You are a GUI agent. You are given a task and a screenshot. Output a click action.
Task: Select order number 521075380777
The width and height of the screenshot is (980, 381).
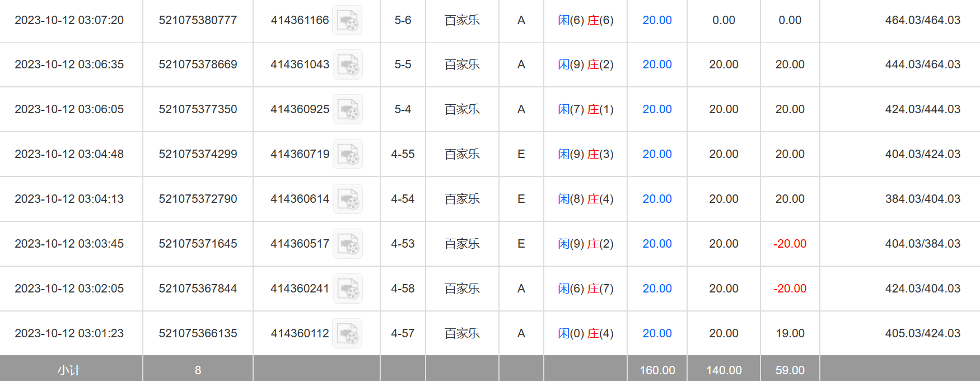[x=198, y=20]
